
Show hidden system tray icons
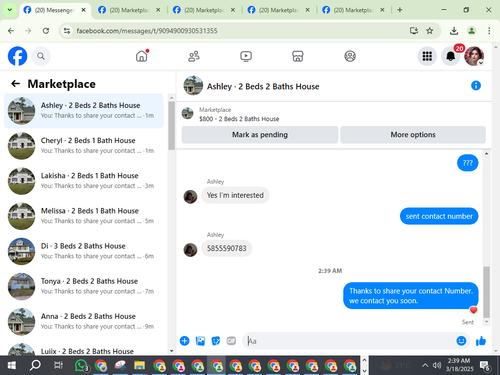425,365
